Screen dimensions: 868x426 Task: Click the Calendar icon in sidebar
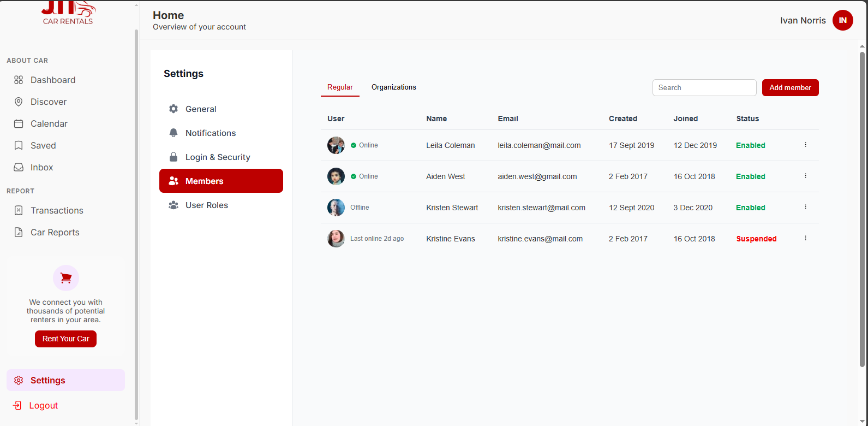coord(19,123)
